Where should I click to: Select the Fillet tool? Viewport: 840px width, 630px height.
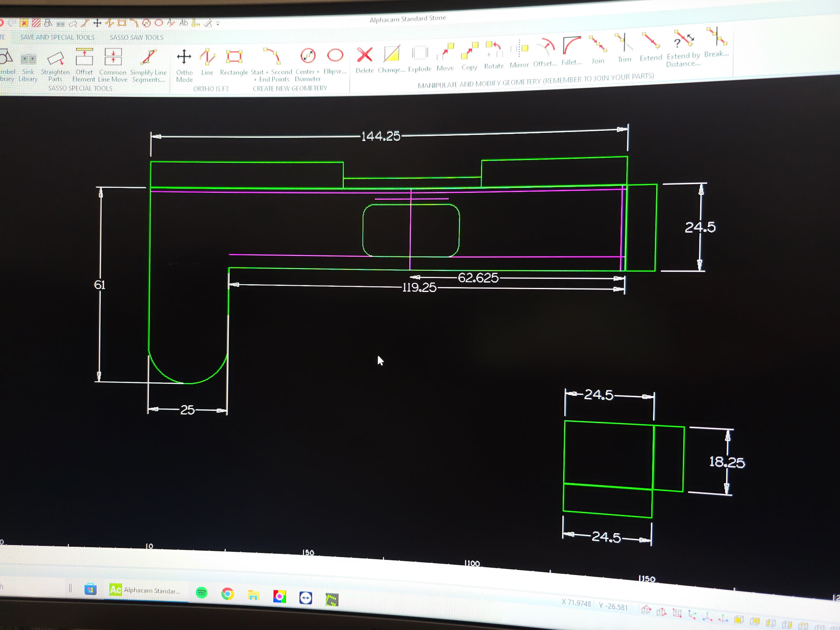571,46
